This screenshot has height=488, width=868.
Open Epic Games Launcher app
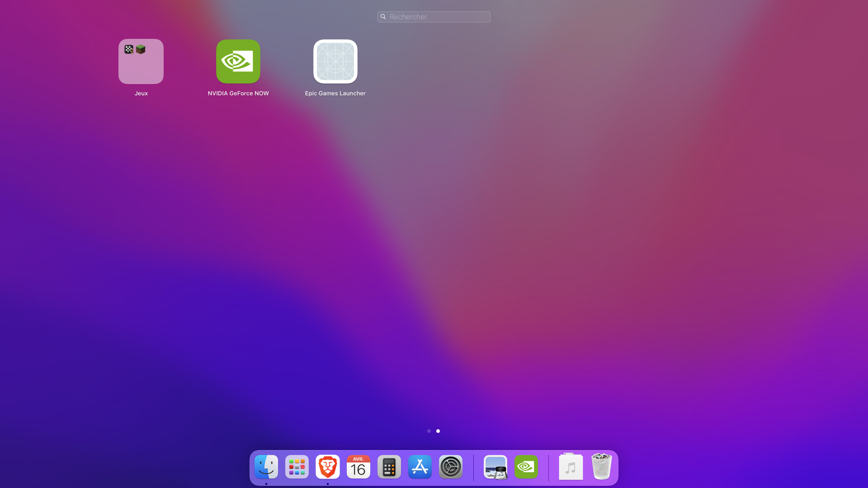tap(335, 61)
